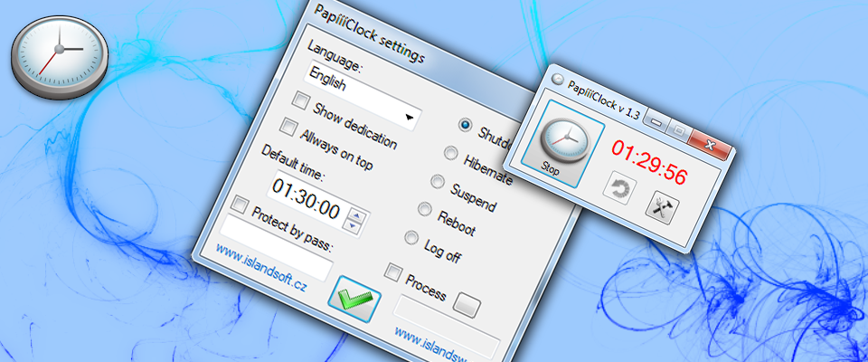Click the browse button beside Process
Image resolution: width=868 pixels, height=362 pixels.
click(x=467, y=305)
